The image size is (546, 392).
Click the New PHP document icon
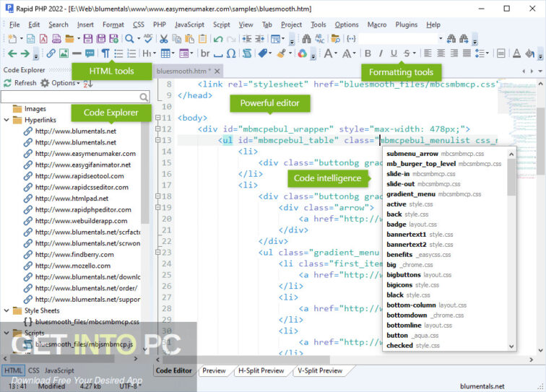[57, 39]
